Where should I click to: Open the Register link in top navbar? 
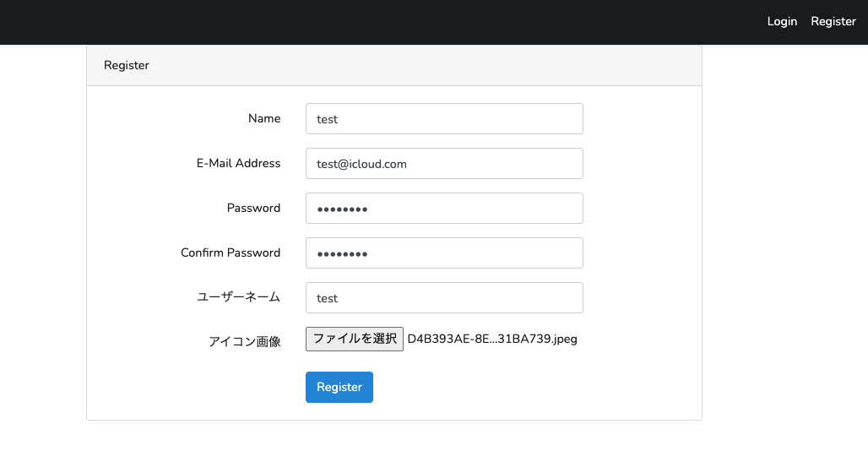pyautogui.click(x=833, y=21)
